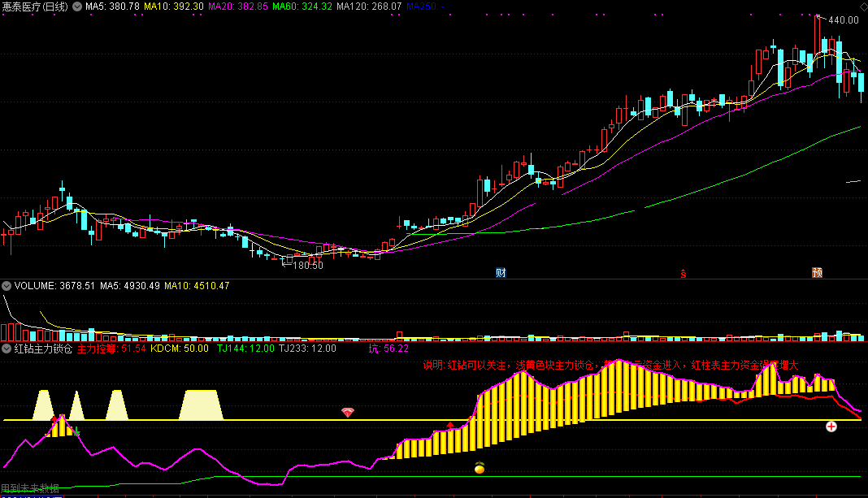Click the red 说明 indicator description text

point(610,366)
